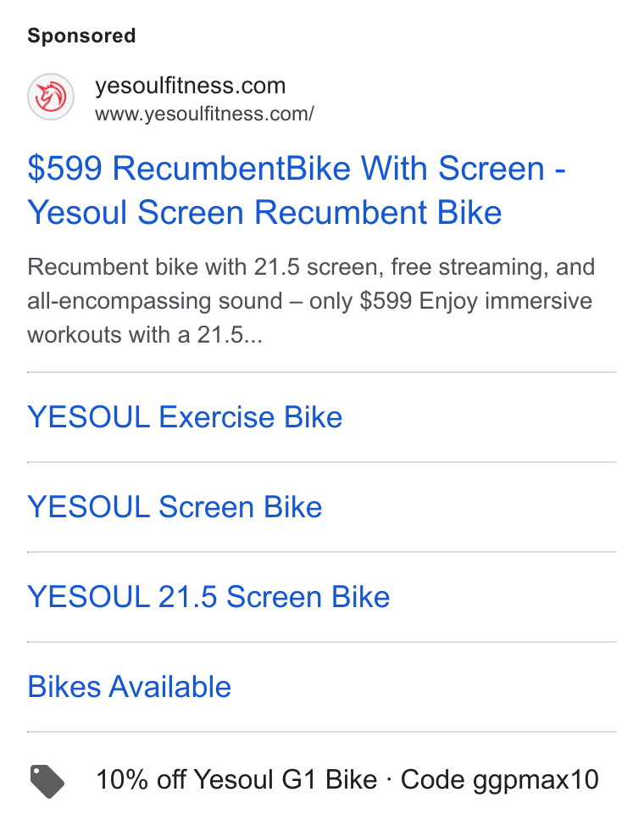
Task: Open the YESOUL Screen Bike sitelink
Action: (x=175, y=507)
